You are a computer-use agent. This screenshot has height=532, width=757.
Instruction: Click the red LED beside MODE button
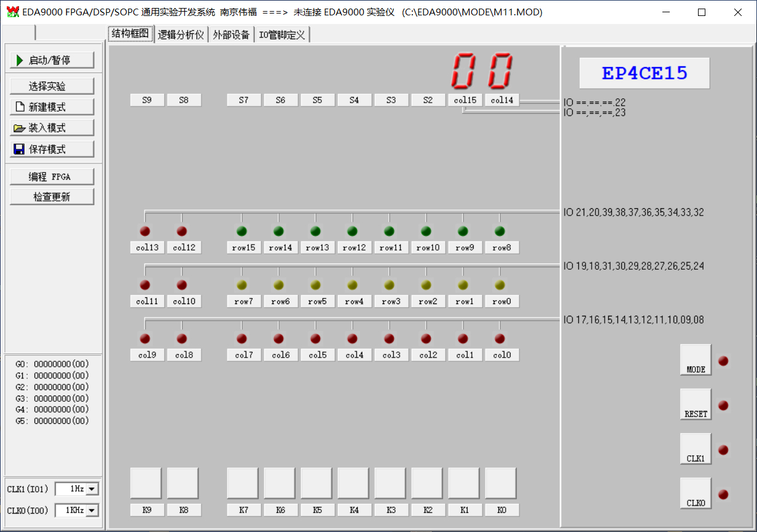(x=723, y=361)
